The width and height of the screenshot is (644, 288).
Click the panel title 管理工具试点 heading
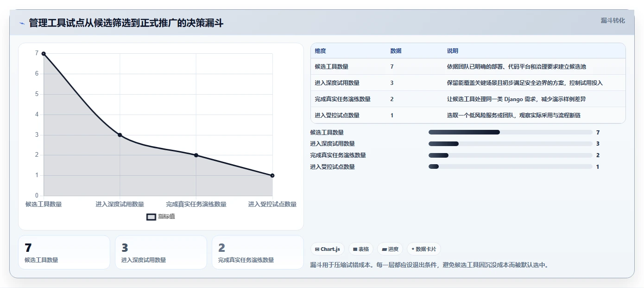(x=126, y=23)
